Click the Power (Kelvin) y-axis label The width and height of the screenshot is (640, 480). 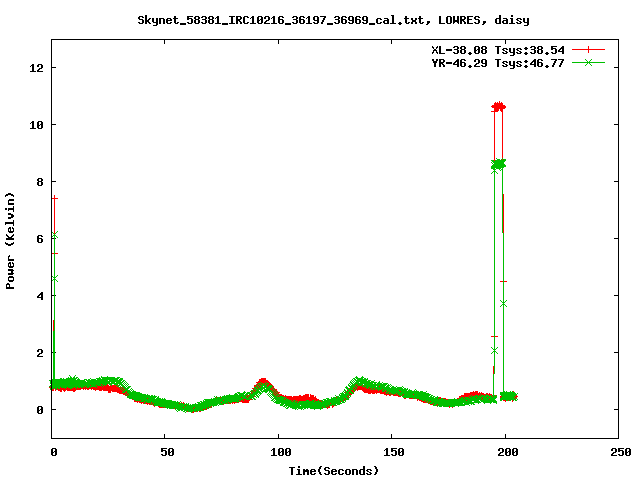pos(10,241)
